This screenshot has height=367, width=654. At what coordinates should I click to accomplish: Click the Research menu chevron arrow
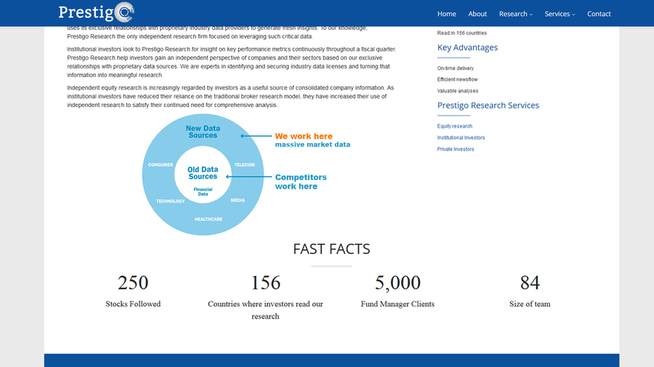[x=531, y=15]
